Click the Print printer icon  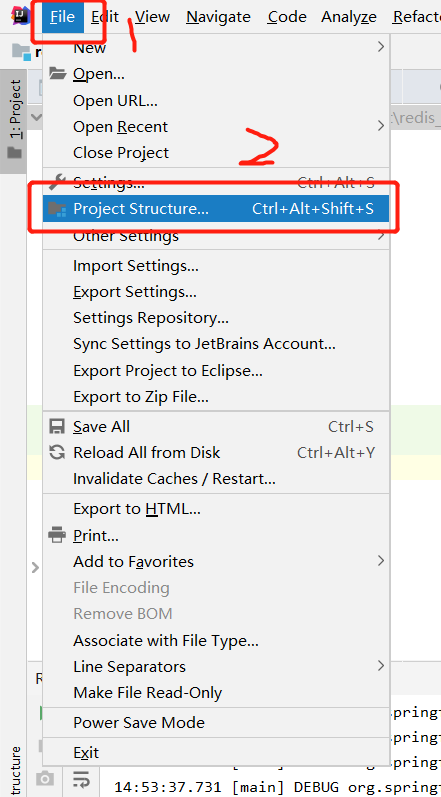click(57, 535)
